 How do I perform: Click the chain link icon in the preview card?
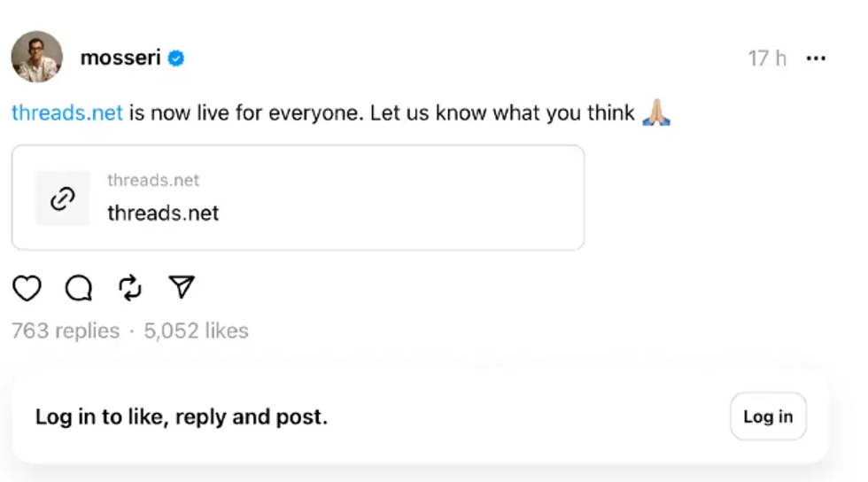(x=62, y=198)
